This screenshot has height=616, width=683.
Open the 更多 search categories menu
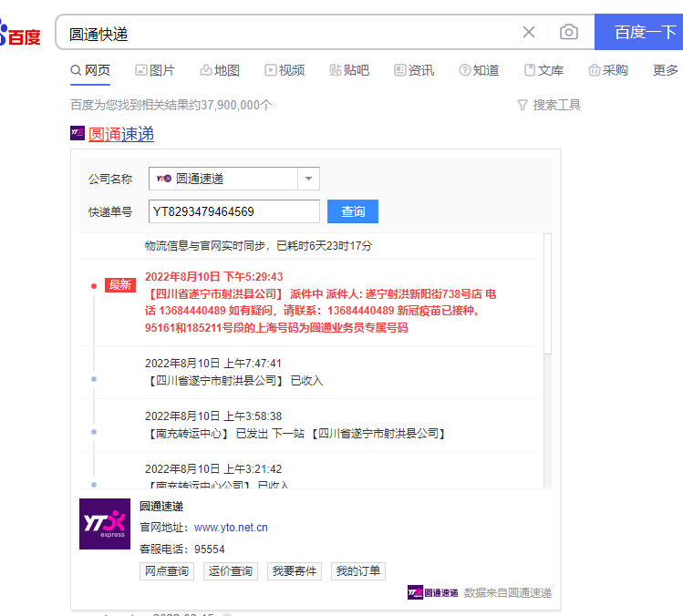[666, 70]
